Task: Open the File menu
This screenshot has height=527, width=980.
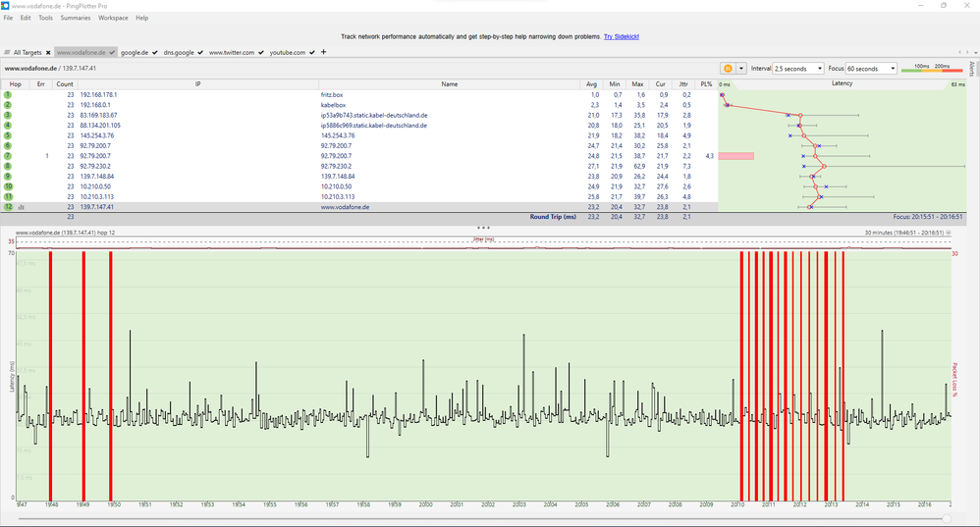Action: [x=8, y=18]
